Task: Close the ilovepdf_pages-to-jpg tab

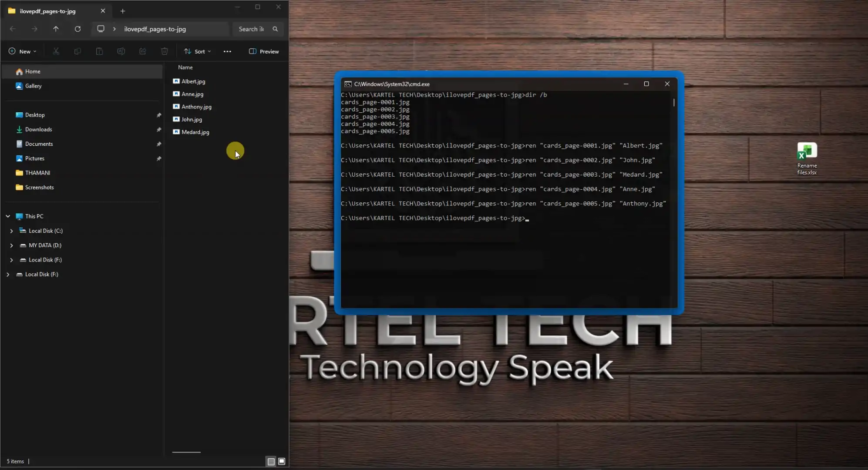Action: pos(103,11)
